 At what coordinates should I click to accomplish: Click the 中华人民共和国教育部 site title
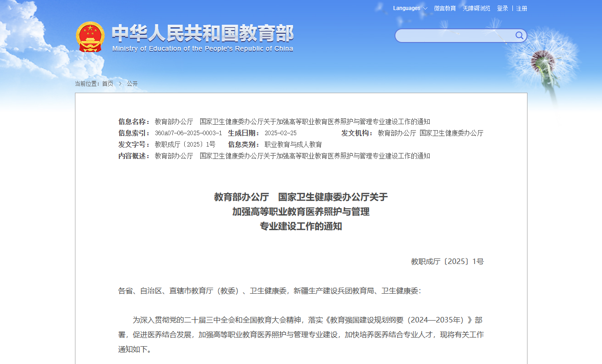pos(202,33)
